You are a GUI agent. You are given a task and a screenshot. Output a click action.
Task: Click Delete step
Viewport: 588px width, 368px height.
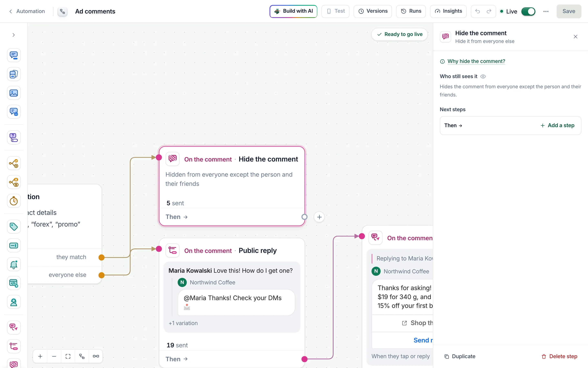559,356
